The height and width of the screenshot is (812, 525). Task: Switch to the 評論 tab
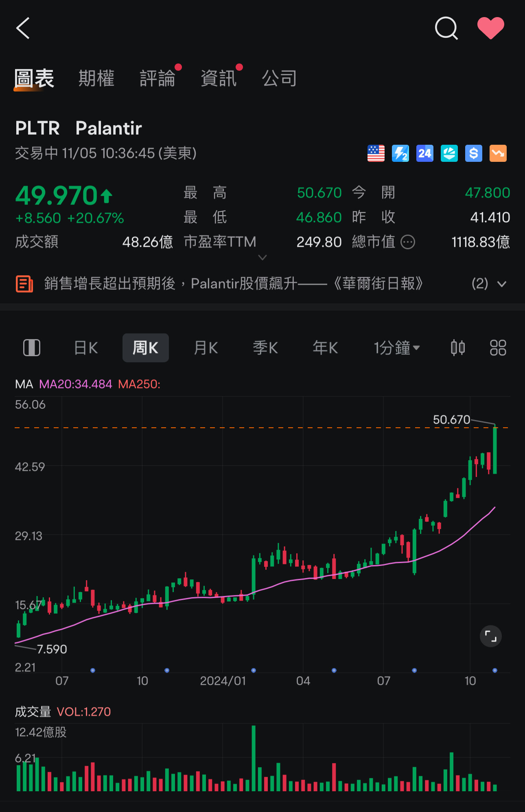click(157, 78)
